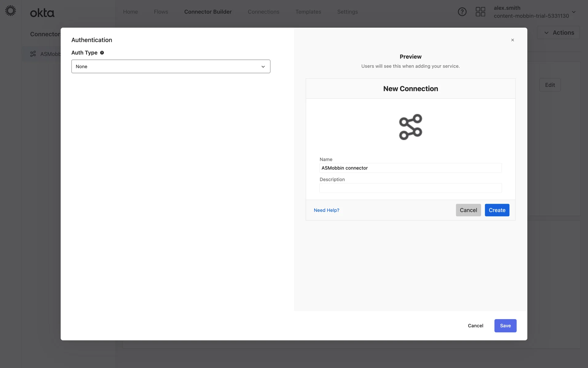Click the Name field with ASMobbin connector
The width and height of the screenshot is (588, 368).
pos(410,168)
